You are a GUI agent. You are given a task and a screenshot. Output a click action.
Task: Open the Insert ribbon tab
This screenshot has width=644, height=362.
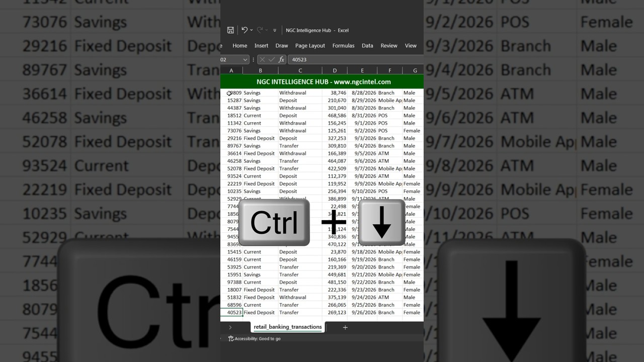261,46
